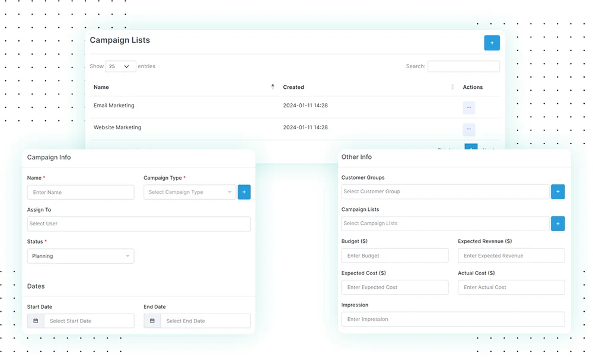Create a new campaign with the blue plus icon
The height and width of the screenshot is (364, 593).
click(492, 43)
